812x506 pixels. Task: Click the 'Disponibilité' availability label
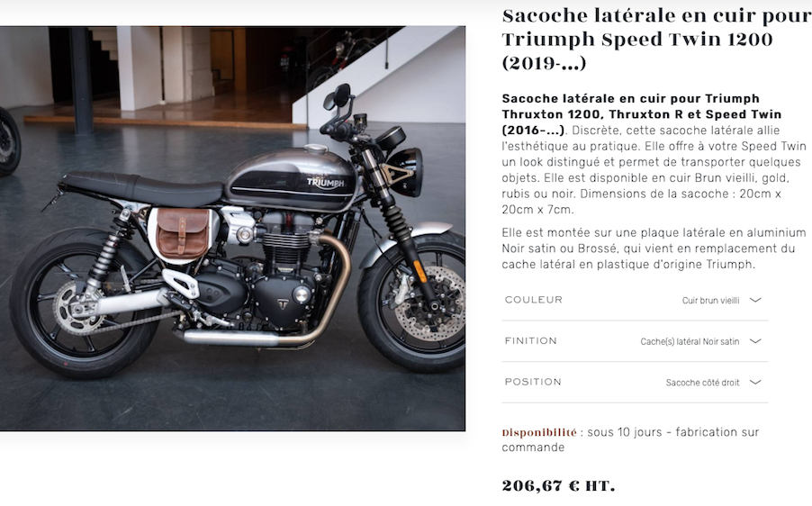click(x=539, y=432)
